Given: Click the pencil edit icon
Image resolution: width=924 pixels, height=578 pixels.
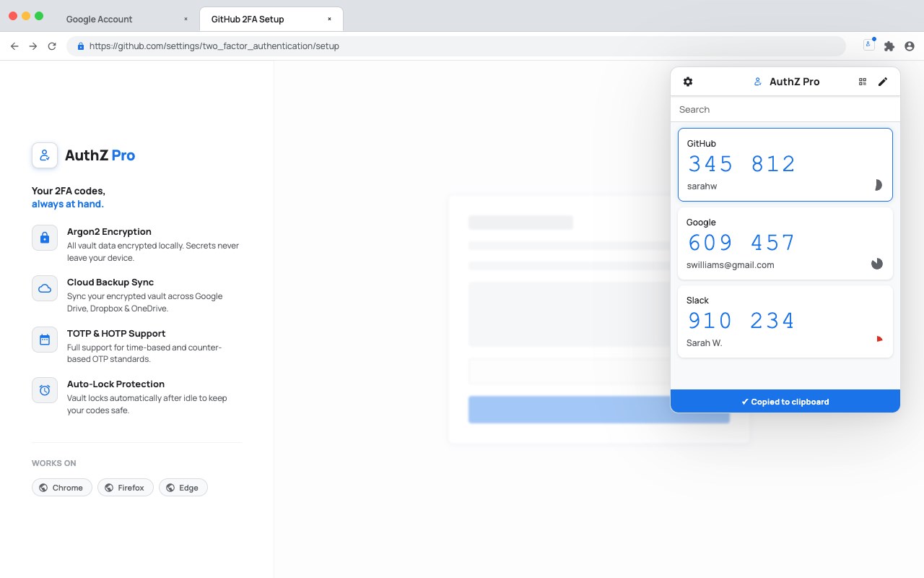Looking at the screenshot, I should click(x=883, y=82).
